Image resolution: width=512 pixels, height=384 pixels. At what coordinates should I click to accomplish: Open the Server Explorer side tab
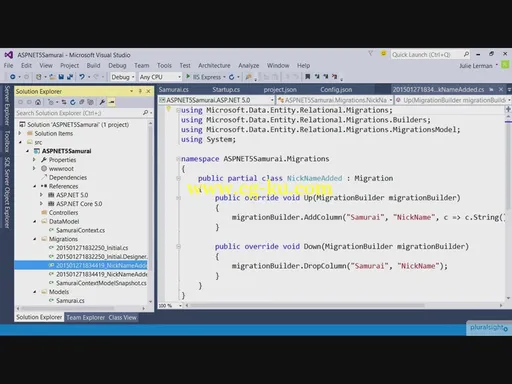tap(7, 105)
